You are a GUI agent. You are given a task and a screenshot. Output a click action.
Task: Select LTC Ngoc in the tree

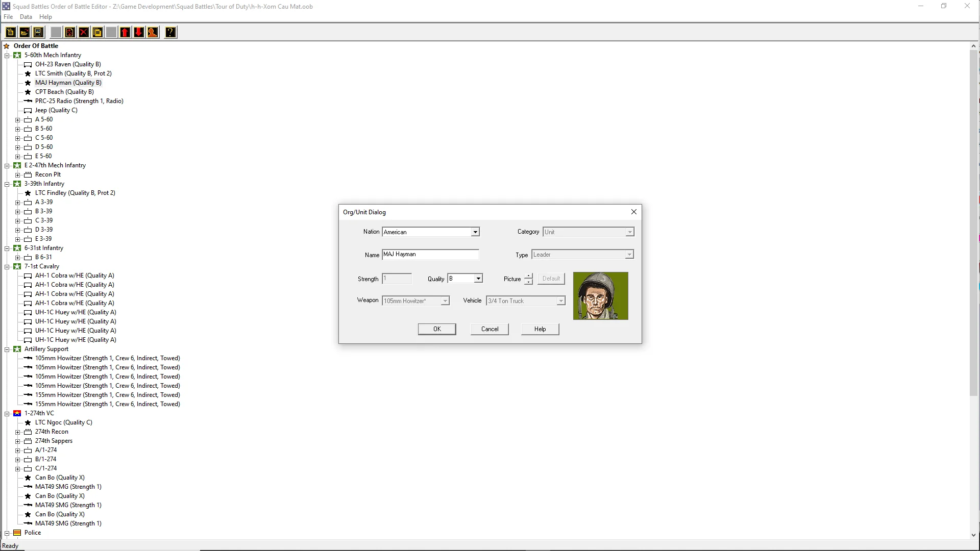click(63, 422)
